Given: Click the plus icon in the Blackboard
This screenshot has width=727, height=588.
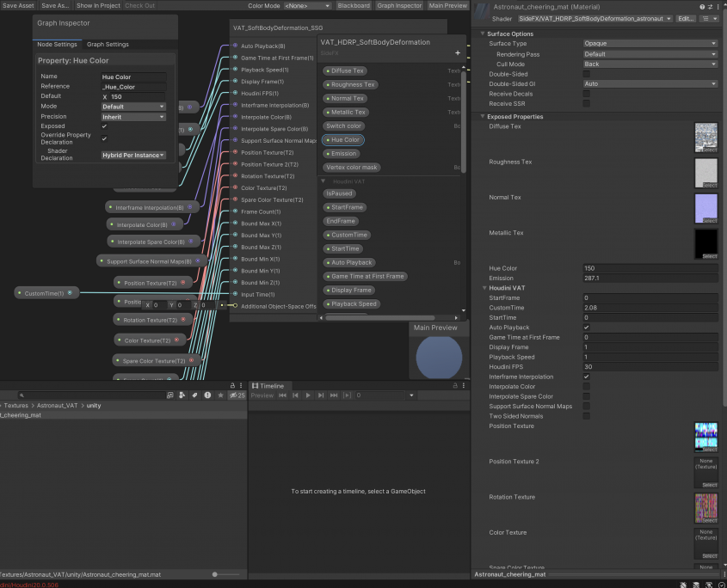Looking at the screenshot, I should (x=457, y=52).
